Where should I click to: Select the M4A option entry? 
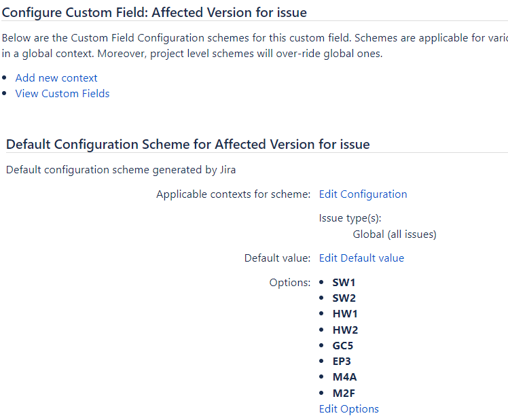(344, 377)
